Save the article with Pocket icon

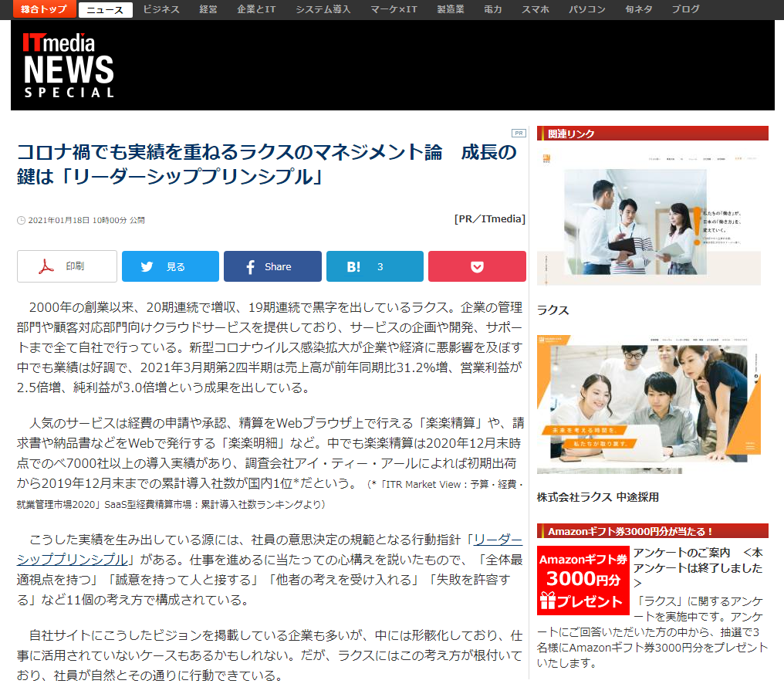(477, 266)
